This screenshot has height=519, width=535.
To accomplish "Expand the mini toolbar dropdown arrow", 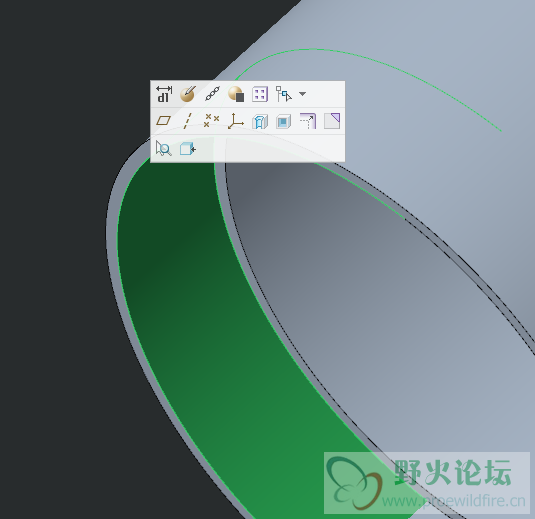I will (302, 94).
